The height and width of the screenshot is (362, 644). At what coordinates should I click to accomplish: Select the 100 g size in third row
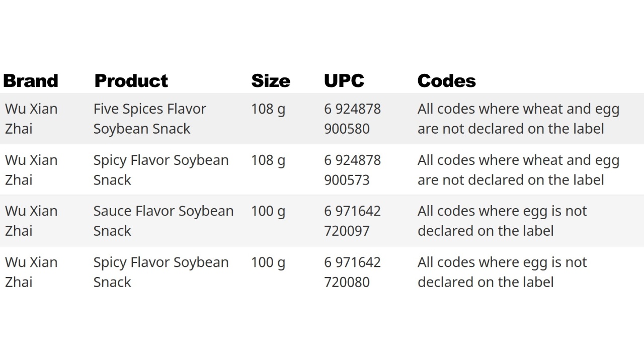tap(268, 211)
